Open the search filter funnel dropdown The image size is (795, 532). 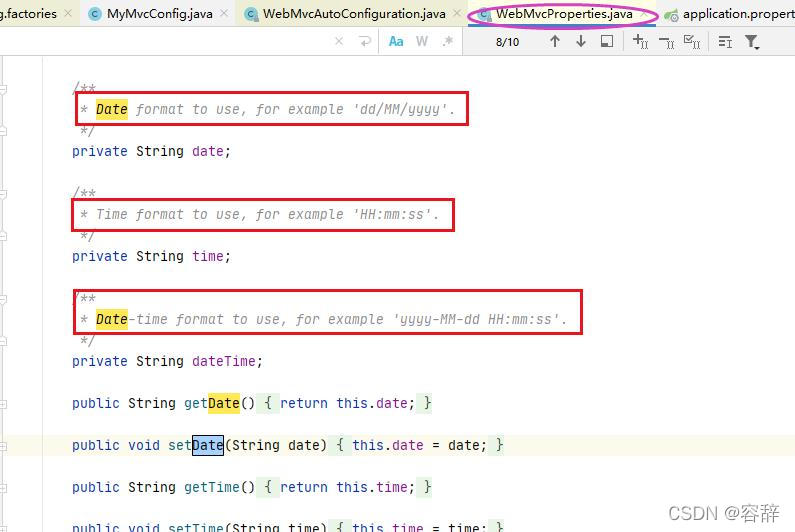pyautogui.click(x=752, y=42)
